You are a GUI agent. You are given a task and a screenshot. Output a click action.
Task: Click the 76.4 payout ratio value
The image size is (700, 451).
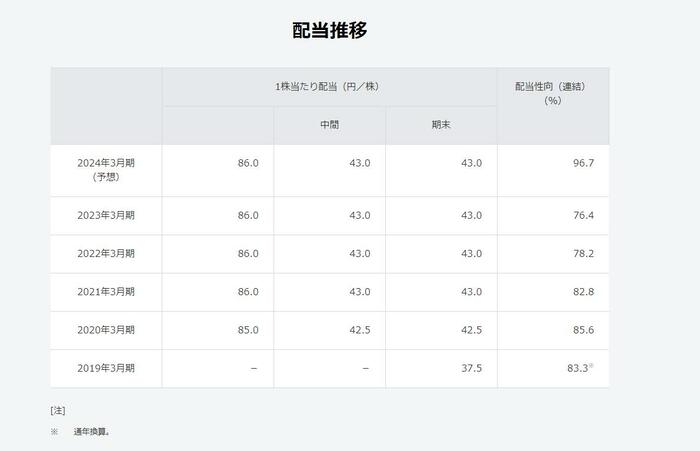(x=583, y=216)
